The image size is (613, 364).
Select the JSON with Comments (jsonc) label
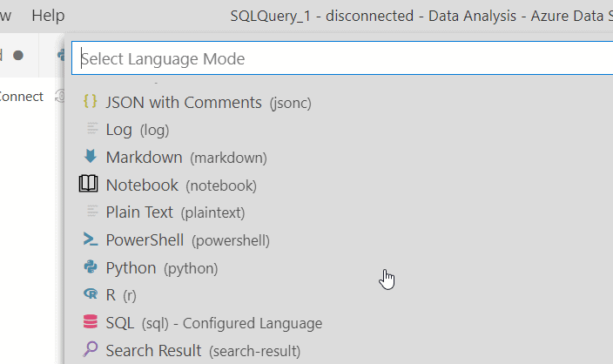coord(208,102)
